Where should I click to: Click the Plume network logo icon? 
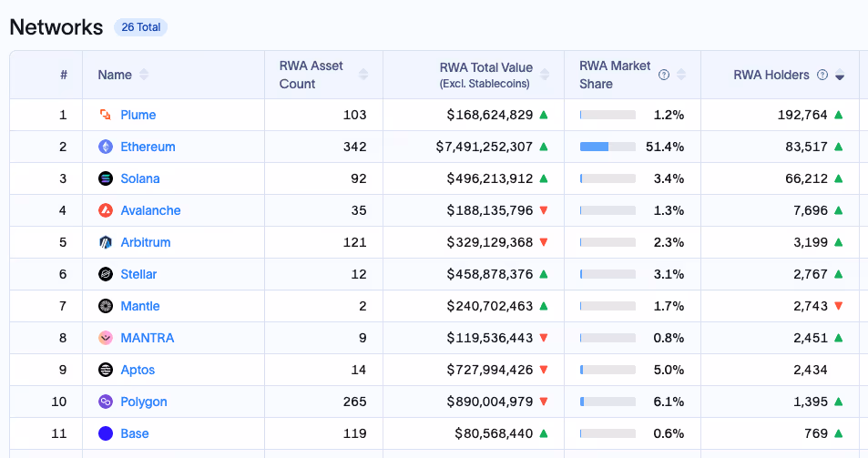tap(105, 115)
